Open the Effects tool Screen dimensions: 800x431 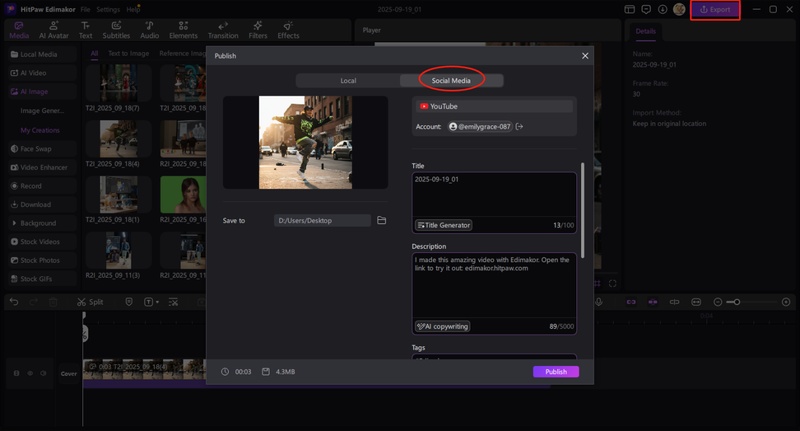[x=288, y=31]
